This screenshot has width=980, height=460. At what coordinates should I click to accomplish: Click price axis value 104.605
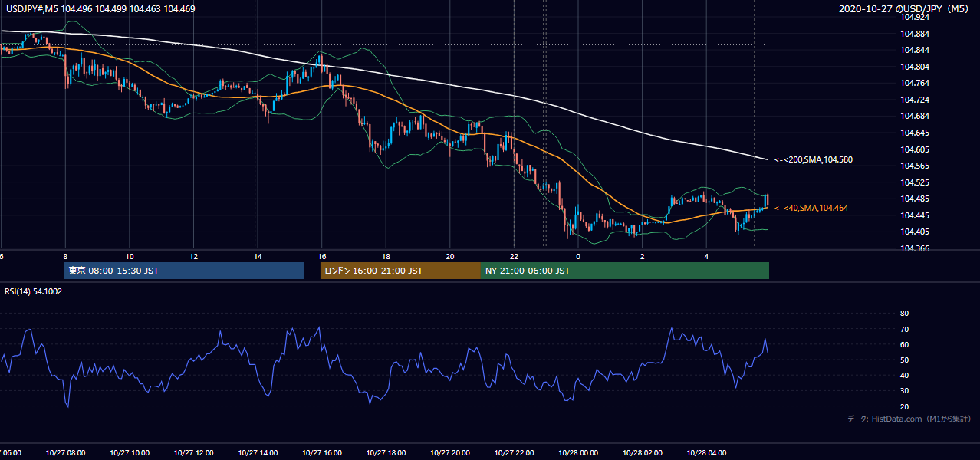914,149
